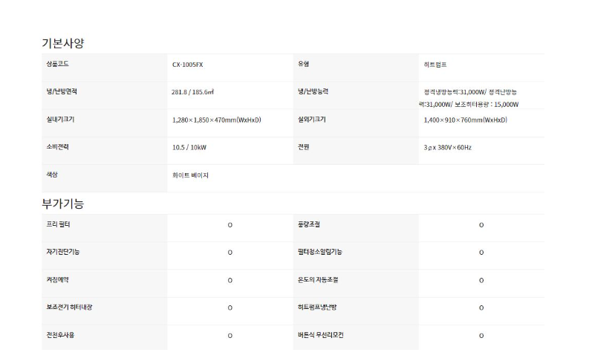592x364 pixels.
Task: Click the O mark beside 자기진단기능
Action: (230, 253)
